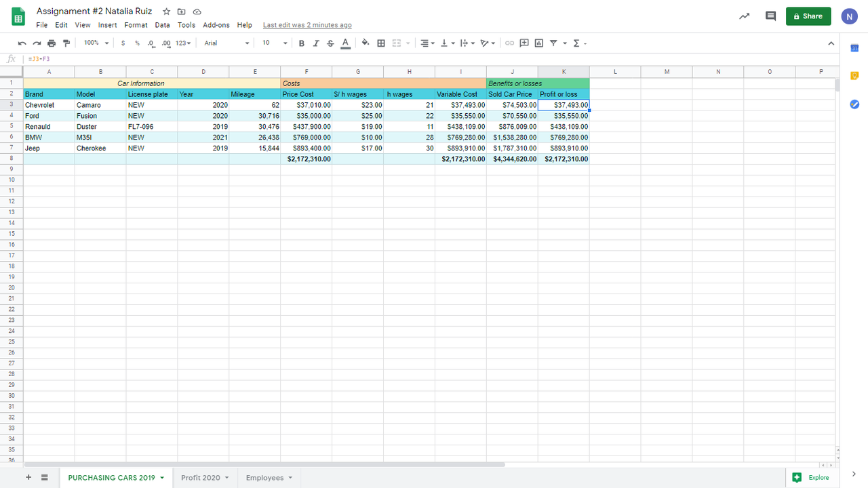Viewport: 868px width, 488px height.
Task: Toggle strikethrough formatting
Action: (x=330, y=43)
